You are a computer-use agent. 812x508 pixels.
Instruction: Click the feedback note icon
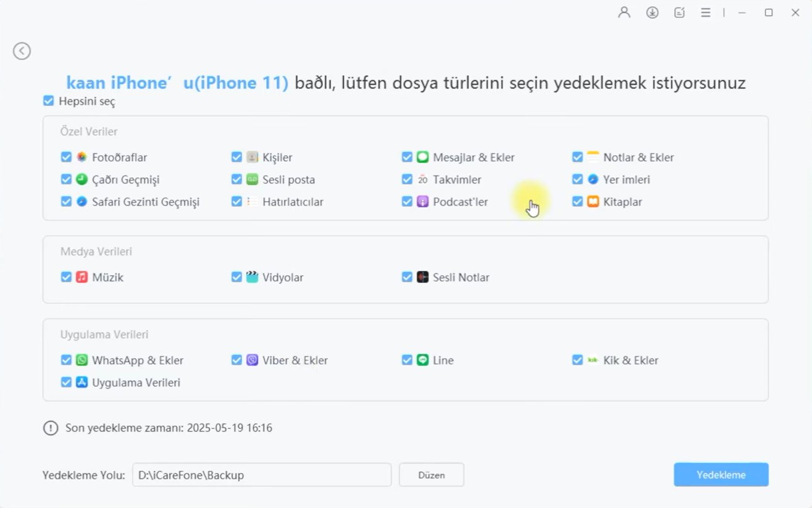[679, 12]
